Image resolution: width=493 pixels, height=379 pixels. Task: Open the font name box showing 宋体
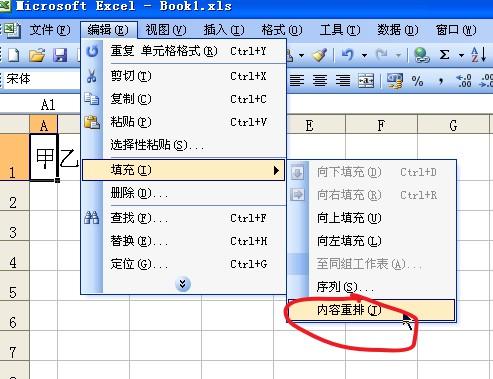pos(42,79)
